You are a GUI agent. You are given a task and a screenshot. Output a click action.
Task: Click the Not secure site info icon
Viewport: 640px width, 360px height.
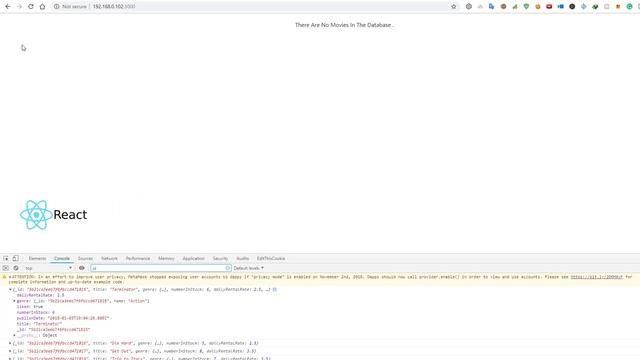(57, 7)
